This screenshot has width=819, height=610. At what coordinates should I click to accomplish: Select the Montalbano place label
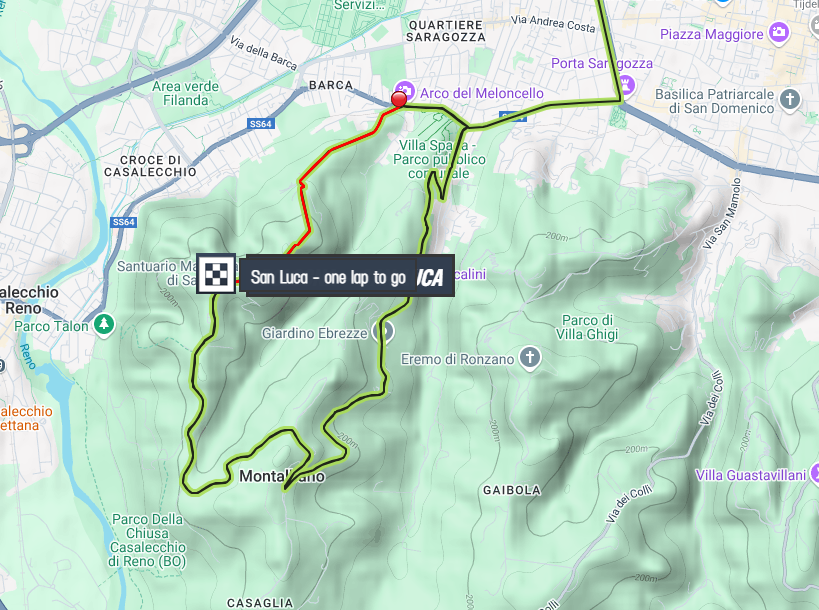(x=282, y=476)
